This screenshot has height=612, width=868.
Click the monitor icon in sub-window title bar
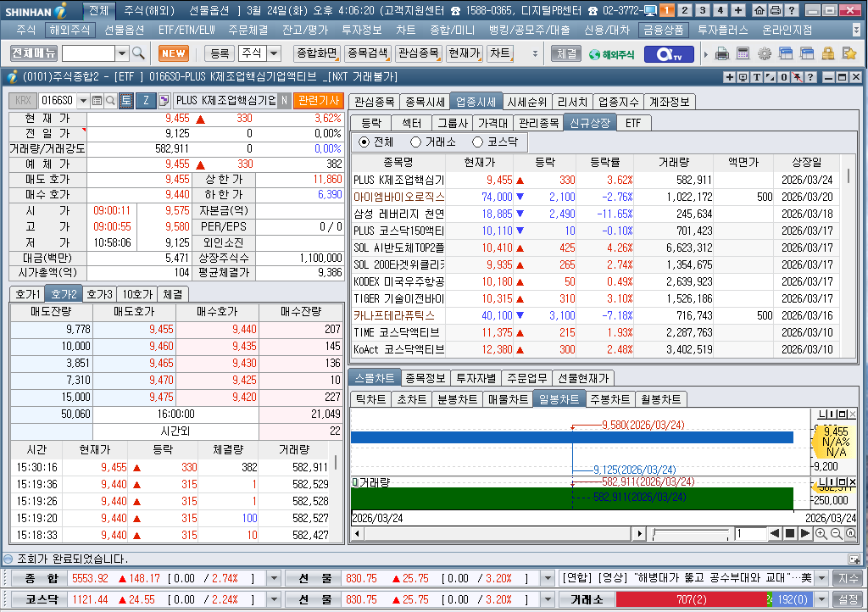743,77
